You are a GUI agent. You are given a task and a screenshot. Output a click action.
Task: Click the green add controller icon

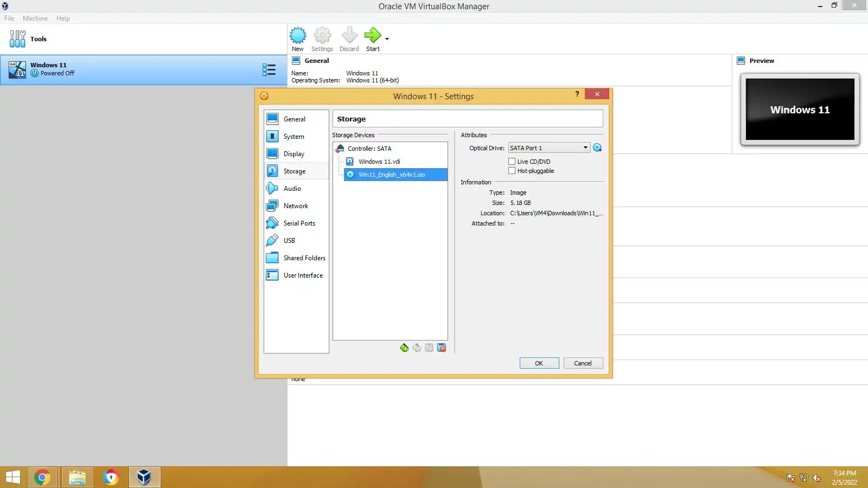[x=404, y=348]
